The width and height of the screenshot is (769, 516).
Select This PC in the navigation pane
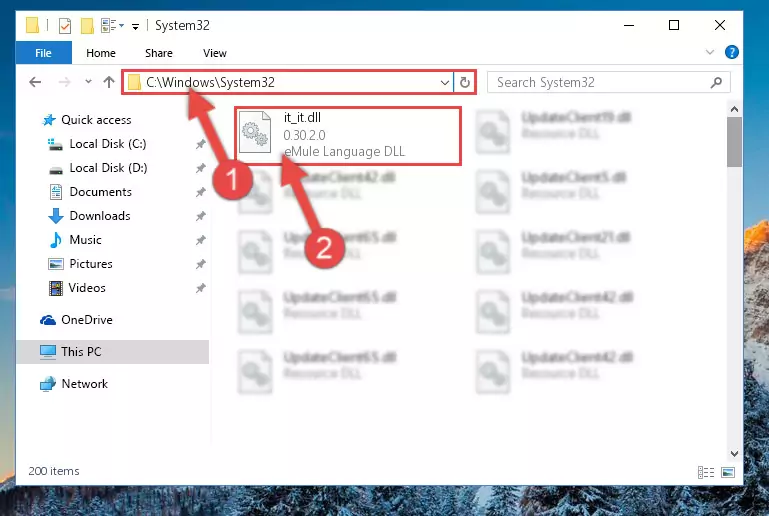pos(81,352)
